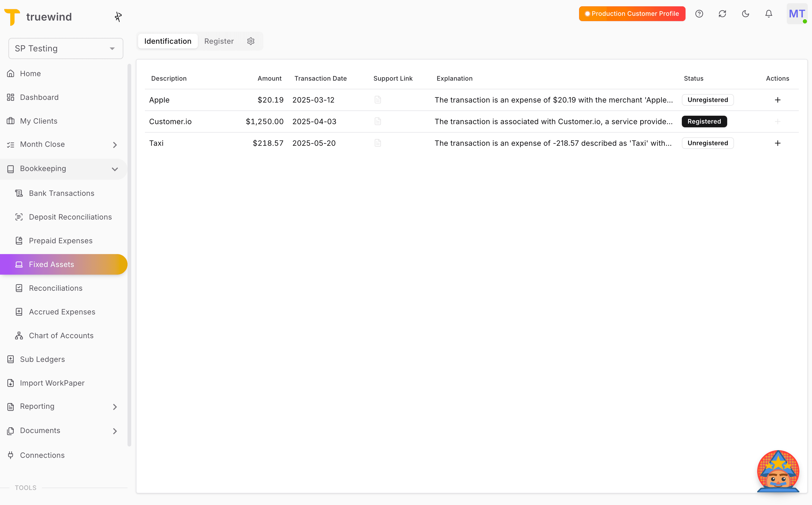The height and width of the screenshot is (505, 812).
Task: Collapse the Bookkeeping section chevron
Action: 115,169
